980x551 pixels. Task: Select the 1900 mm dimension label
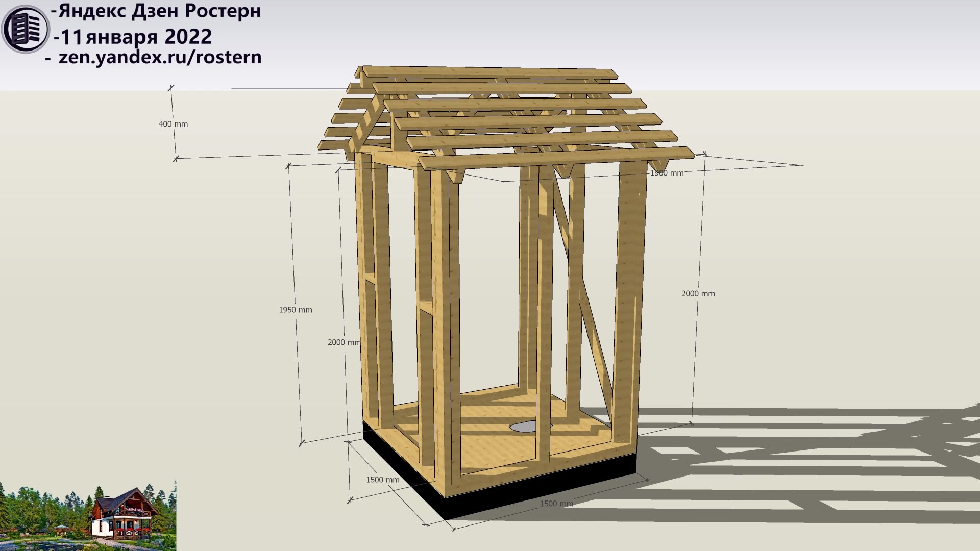(x=667, y=173)
